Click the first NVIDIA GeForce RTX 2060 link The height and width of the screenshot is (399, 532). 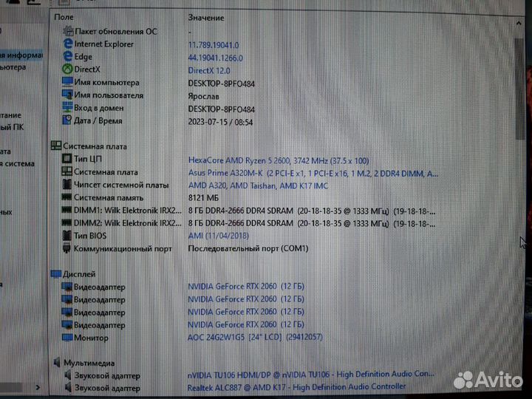tap(246, 287)
